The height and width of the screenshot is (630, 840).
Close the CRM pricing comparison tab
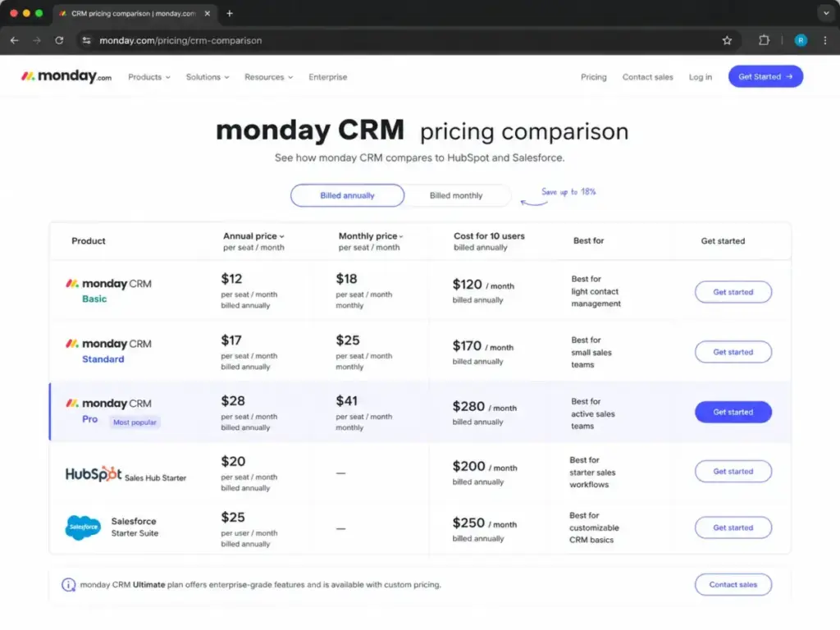click(x=208, y=13)
